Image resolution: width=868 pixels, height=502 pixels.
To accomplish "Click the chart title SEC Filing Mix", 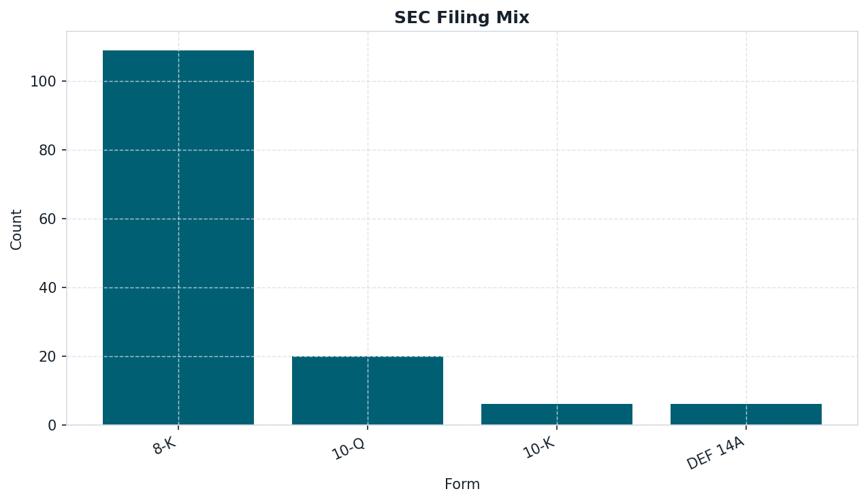I will [x=462, y=18].
